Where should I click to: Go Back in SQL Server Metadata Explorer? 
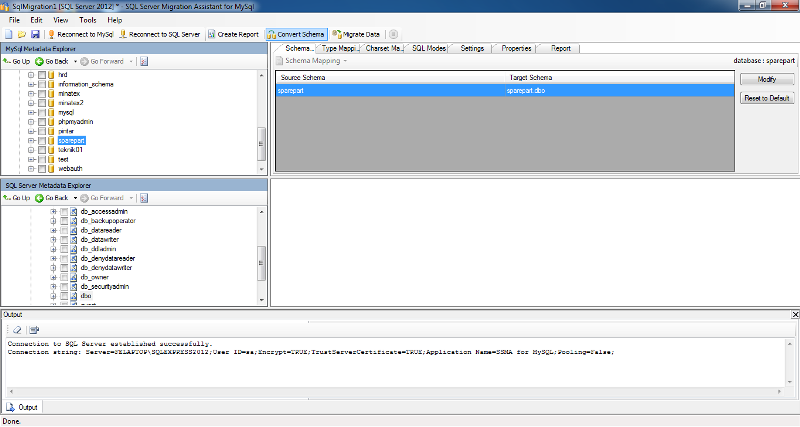tap(52, 198)
